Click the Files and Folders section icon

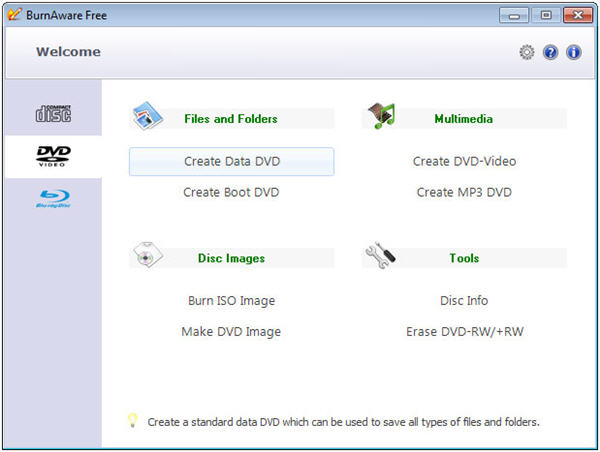pos(147,117)
